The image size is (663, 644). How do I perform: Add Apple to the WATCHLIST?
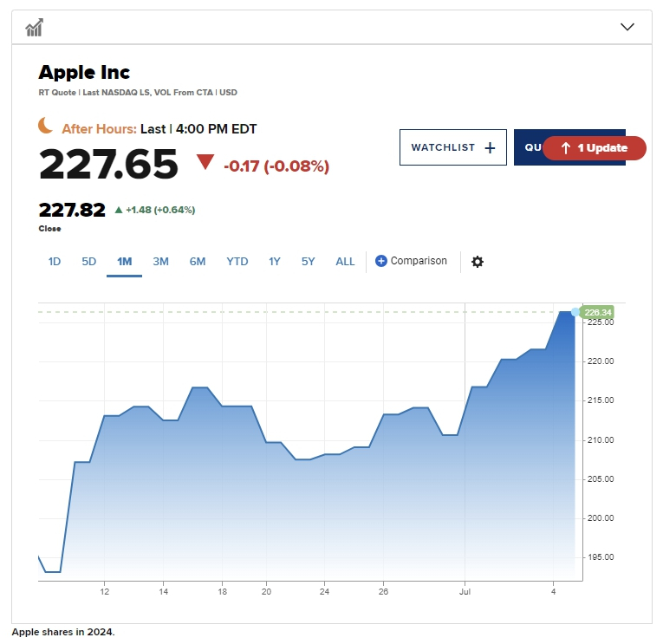point(452,147)
